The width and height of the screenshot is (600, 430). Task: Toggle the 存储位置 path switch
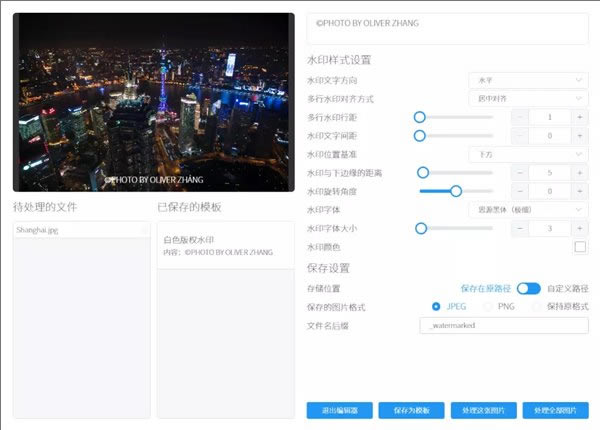pos(528,288)
